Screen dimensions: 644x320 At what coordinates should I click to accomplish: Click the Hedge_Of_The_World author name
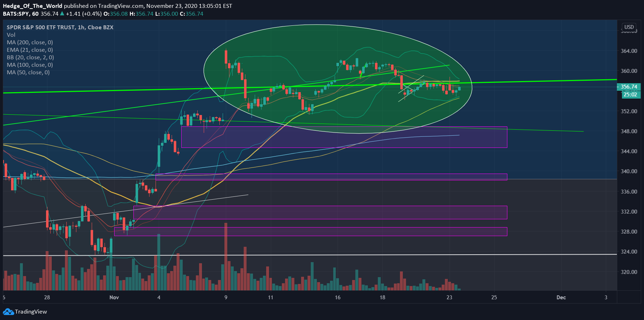(x=32, y=6)
